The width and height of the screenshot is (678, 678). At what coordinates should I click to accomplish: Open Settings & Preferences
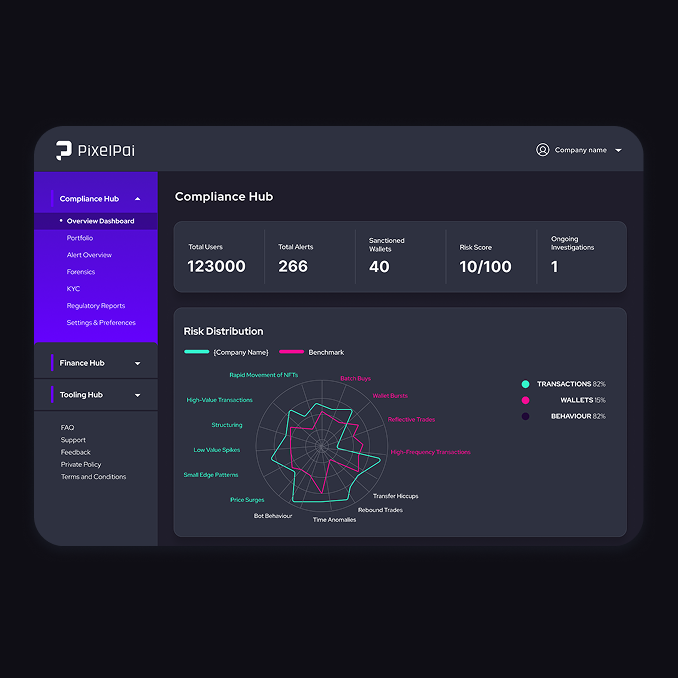pos(101,323)
